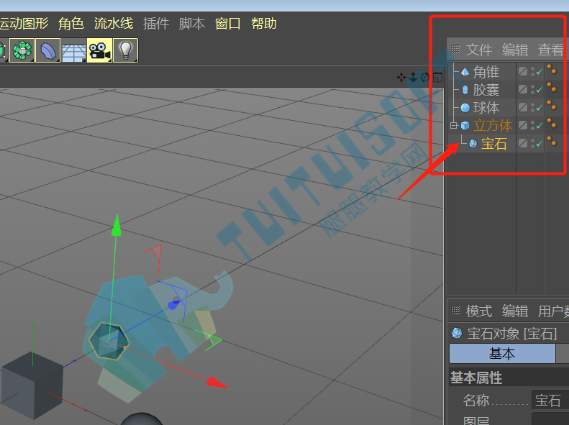Viewport: 569px width, 425px height.
Task: Toggle visibility dots for 球体 object
Action: click(533, 107)
